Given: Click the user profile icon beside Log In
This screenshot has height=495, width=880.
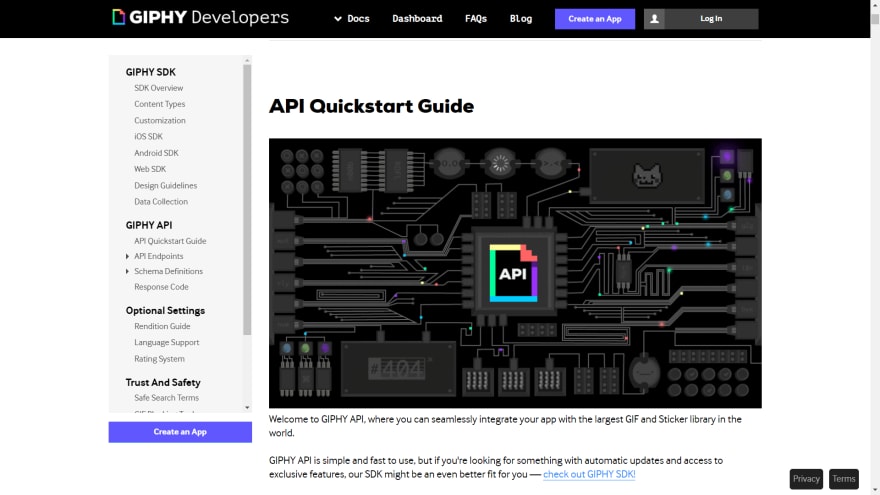Looking at the screenshot, I should tap(654, 19).
